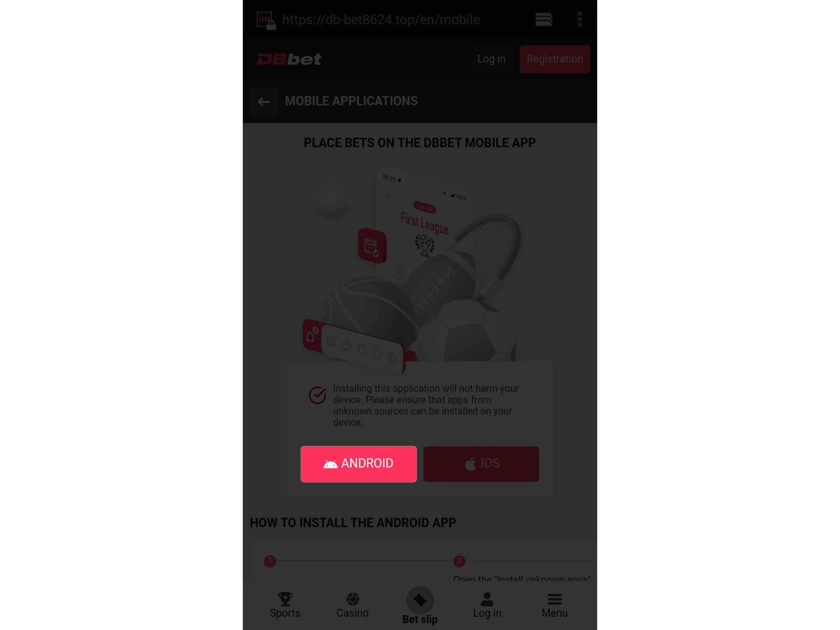Click the MOBILE APPLICATIONS menu item
This screenshot has height=630, width=840.
350,101
